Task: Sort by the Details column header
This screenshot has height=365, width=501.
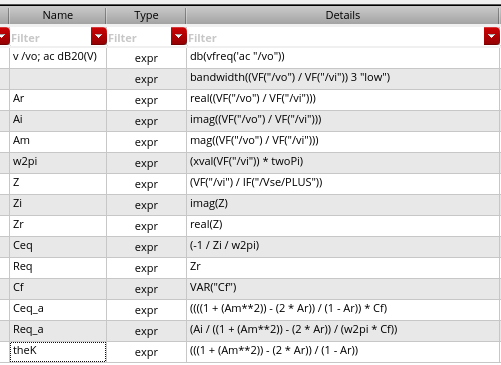Action: [x=343, y=15]
